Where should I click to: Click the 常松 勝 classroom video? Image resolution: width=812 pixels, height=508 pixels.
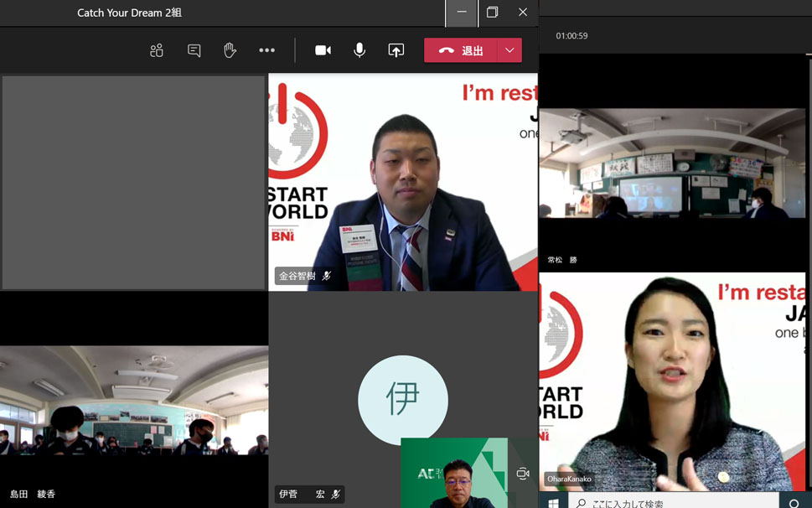[x=673, y=163]
